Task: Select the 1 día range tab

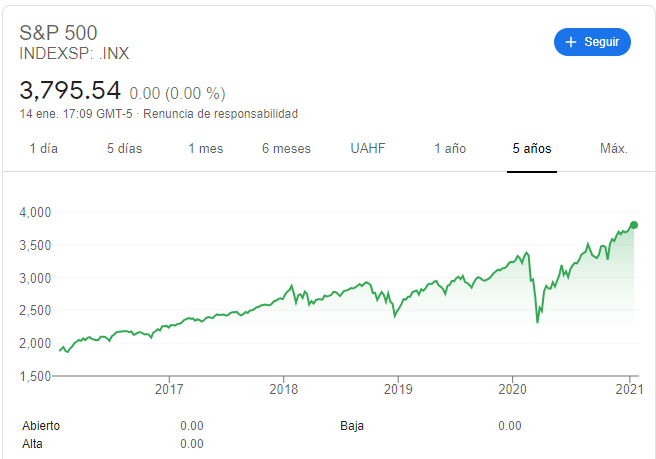Action: (44, 149)
